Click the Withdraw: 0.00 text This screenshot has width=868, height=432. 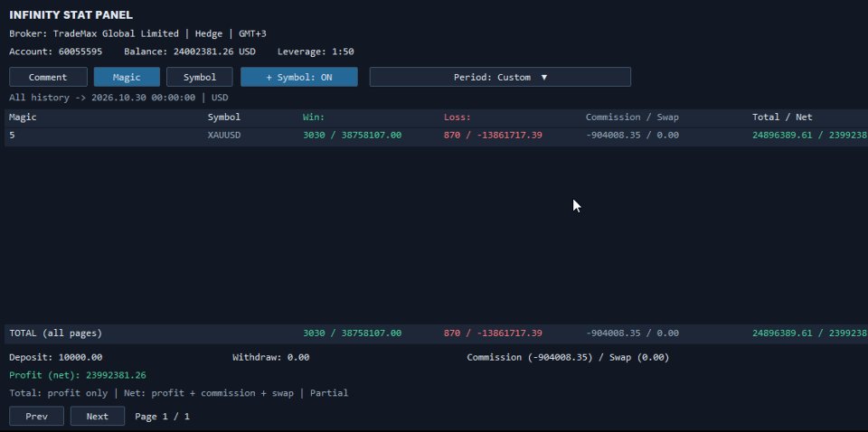[270, 357]
